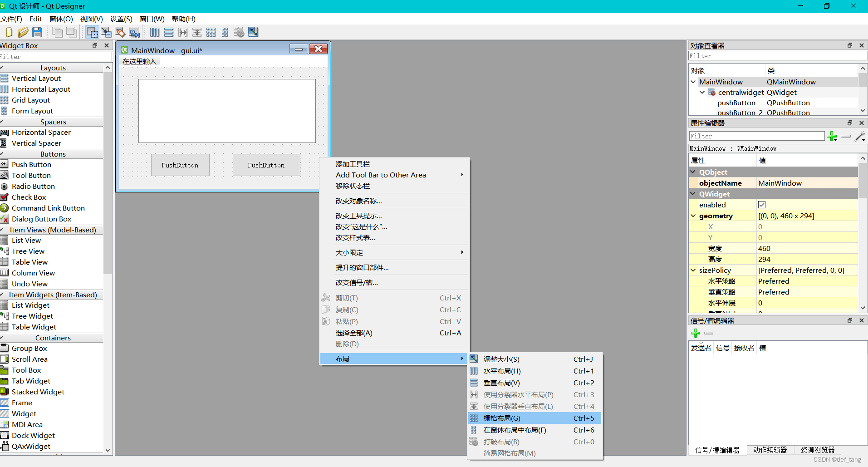The width and height of the screenshot is (868, 467).
Task: Float the Object Inspector panel
Action: 850,45
